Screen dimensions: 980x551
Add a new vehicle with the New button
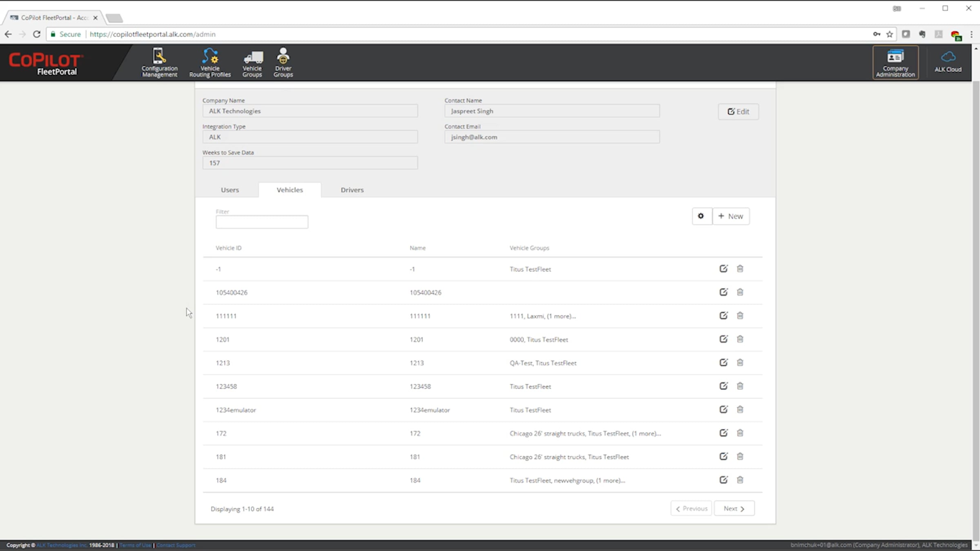click(x=731, y=216)
